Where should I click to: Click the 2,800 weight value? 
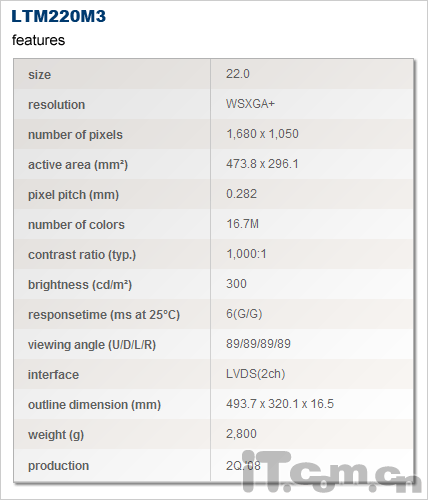[241, 434]
